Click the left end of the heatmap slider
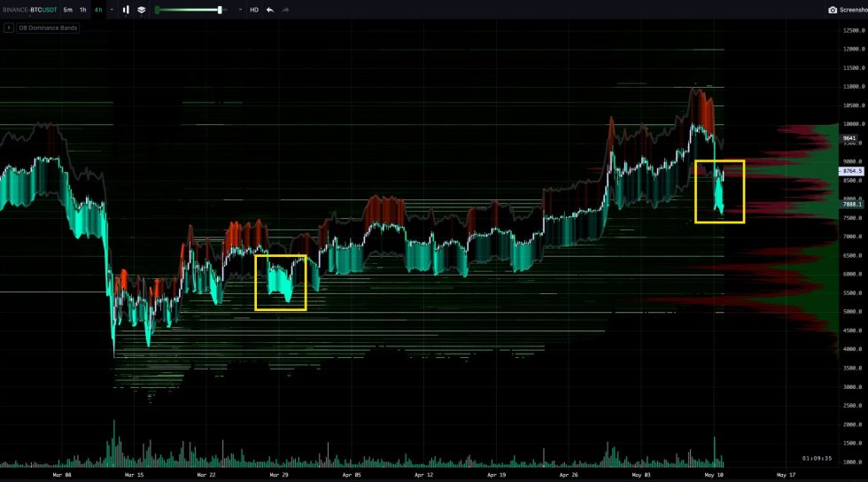Viewport: 868px width, 482px height. (158, 10)
